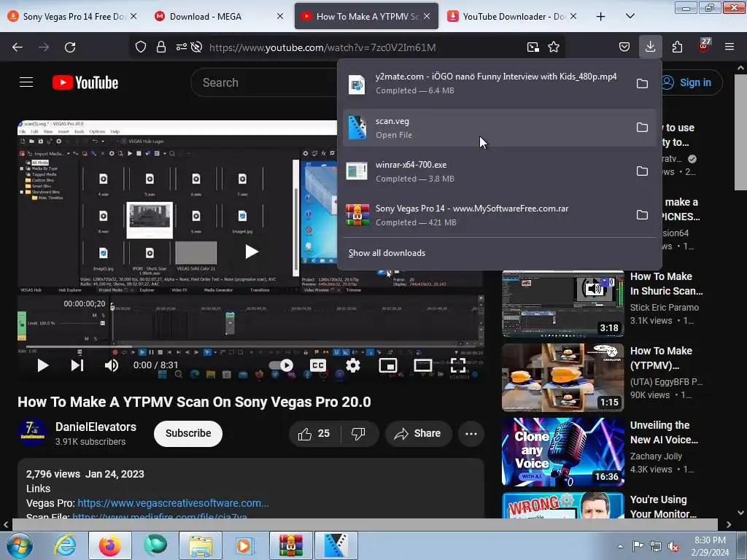Open the Sony Vegas Pro 14 rar download
The width and height of the screenshot is (747, 560).
click(486, 215)
